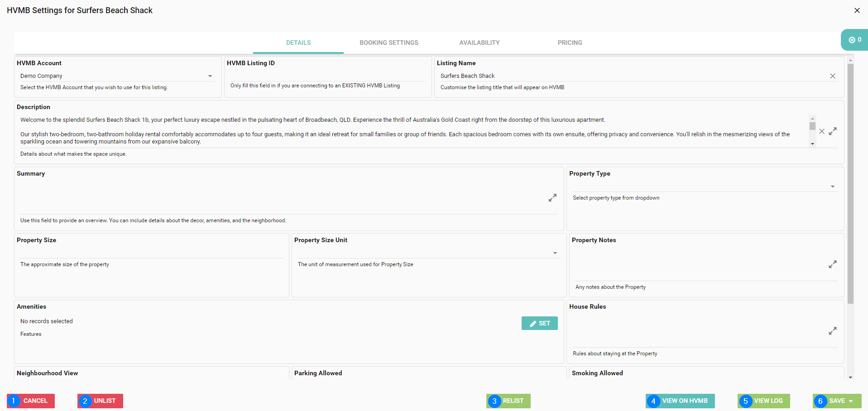Open the HVMB Account dropdown
Image resolution: width=868 pixels, height=411 pixels.
(210, 76)
